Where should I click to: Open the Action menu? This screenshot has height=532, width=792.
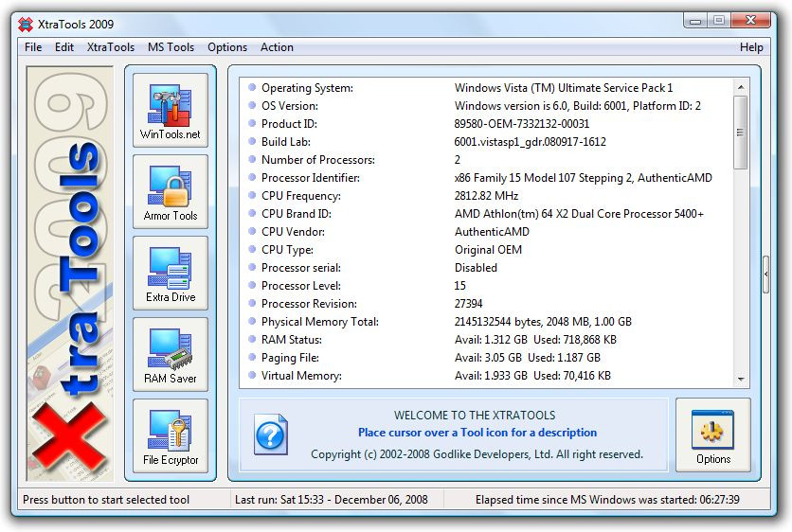pos(277,47)
